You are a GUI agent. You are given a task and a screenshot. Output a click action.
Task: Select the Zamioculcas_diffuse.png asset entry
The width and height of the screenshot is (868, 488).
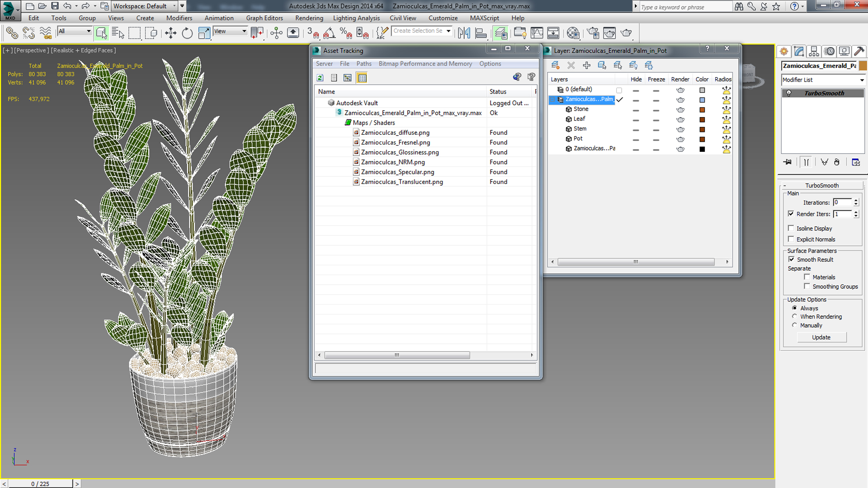[395, 132]
